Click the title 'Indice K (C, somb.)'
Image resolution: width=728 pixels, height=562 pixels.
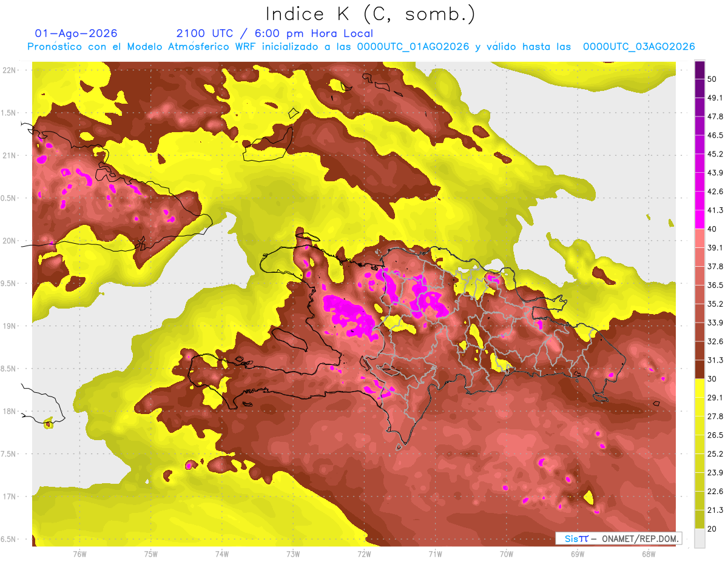[x=370, y=14]
